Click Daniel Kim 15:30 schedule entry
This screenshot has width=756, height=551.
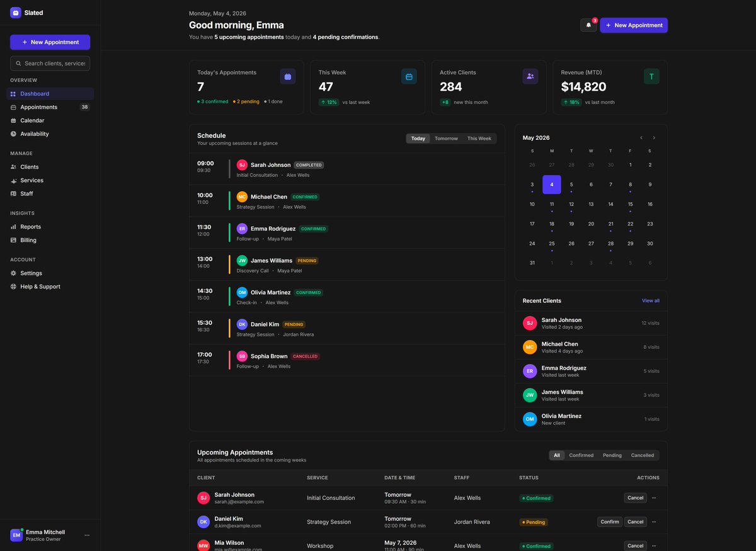(x=347, y=328)
